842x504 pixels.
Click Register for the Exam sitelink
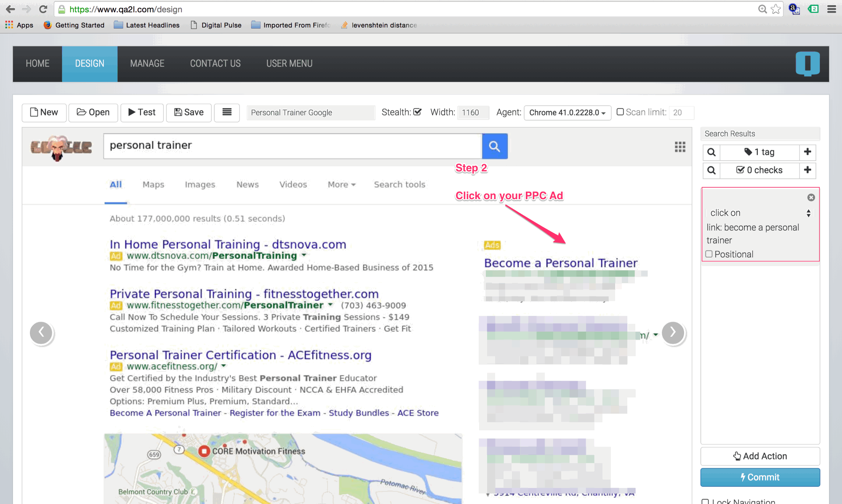pyautogui.click(x=275, y=413)
